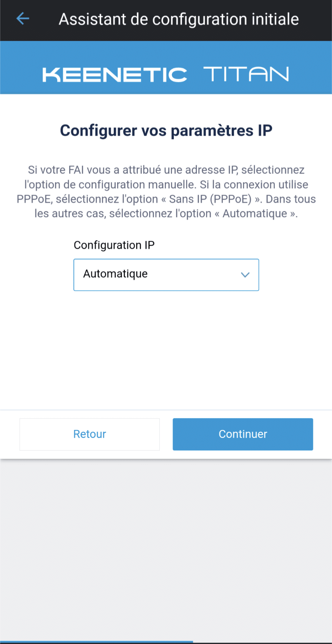Click the Configurer vos paramètres IP heading
Image resolution: width=332 pixels, height=644 pixels.
click(166, 131)
